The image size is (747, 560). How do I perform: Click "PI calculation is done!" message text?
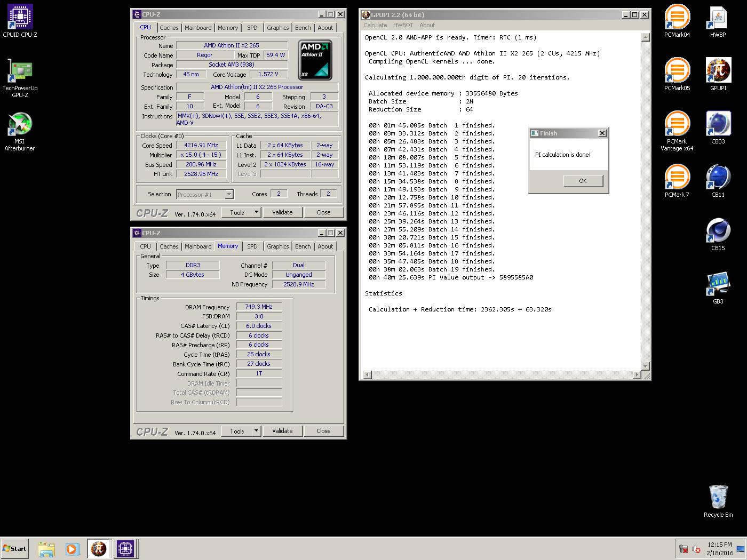click(x=563, y=155)
